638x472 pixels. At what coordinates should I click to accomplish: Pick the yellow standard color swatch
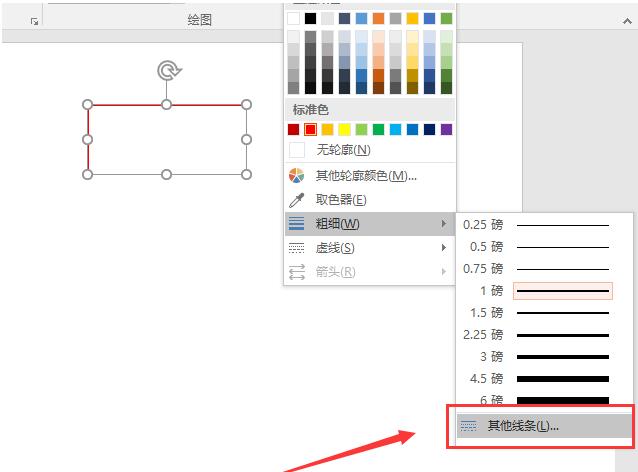point(344,129)
